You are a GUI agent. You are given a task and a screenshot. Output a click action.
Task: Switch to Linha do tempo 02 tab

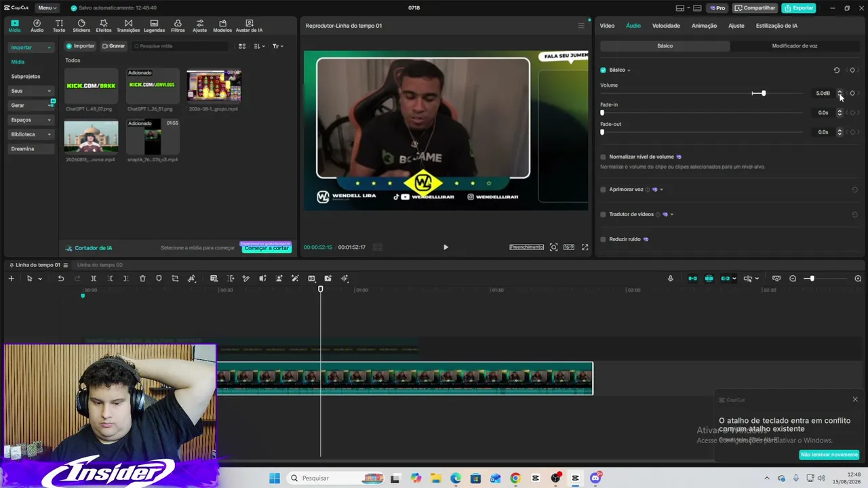pyautogui.click(x=100, y=265)
